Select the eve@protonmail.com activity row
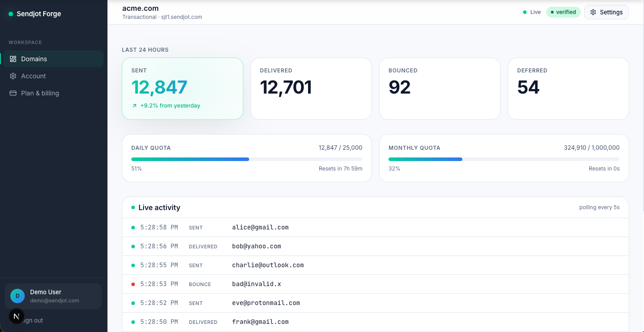 click(x=376, y=303)
